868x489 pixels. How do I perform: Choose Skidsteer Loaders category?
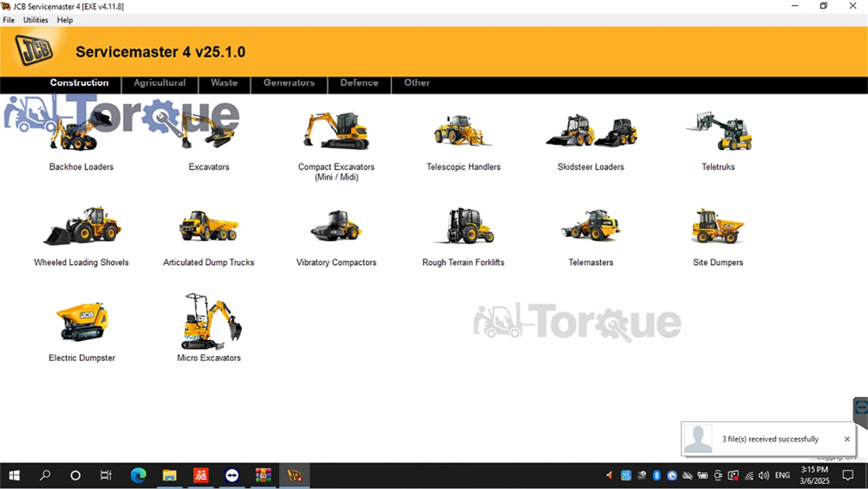coord(591,142)
